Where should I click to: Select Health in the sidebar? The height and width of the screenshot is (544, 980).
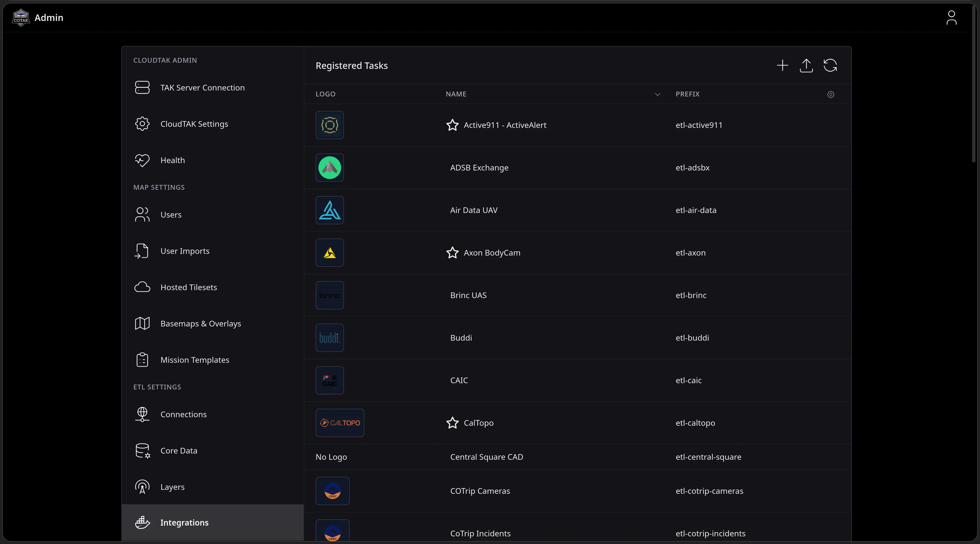pos(213,160)
